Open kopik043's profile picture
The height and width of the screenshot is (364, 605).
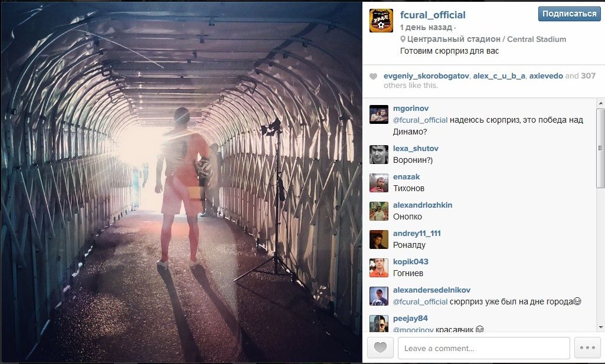coord(379,268)
